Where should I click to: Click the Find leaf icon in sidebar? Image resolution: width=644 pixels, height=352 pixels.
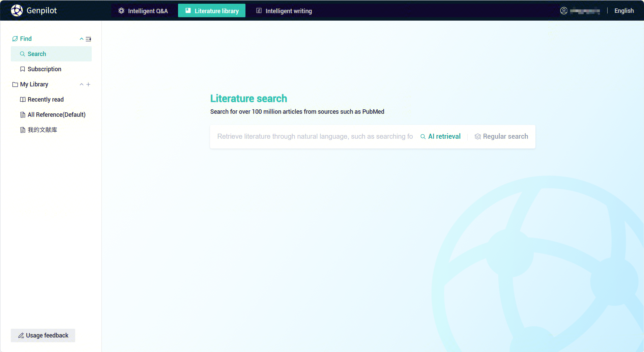pos(15,39)
